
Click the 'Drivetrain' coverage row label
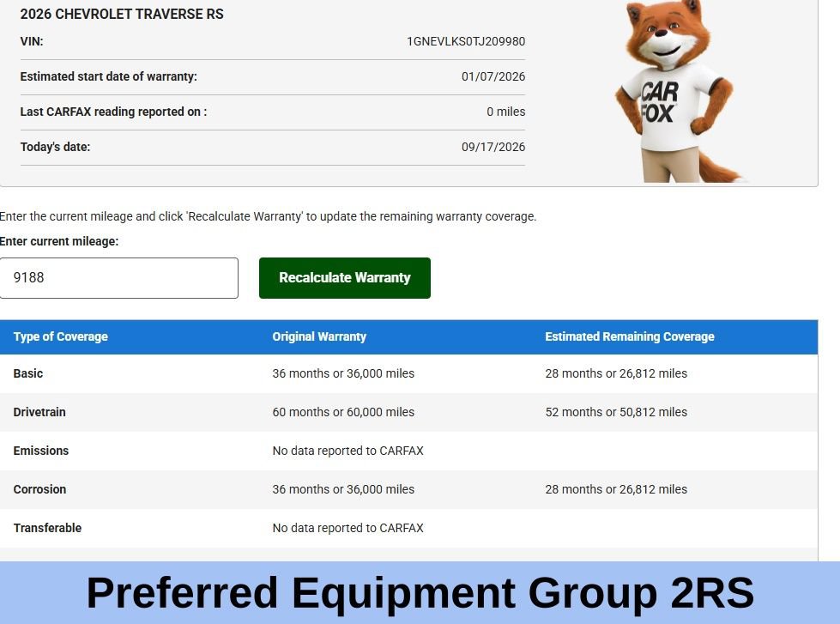tap(39, 412)
